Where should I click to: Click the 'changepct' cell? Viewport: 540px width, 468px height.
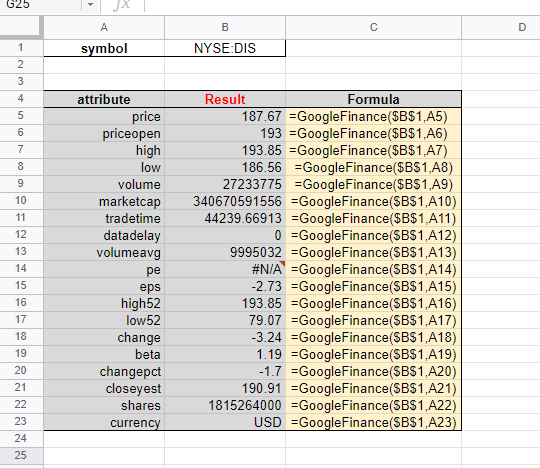click(104, 371)
